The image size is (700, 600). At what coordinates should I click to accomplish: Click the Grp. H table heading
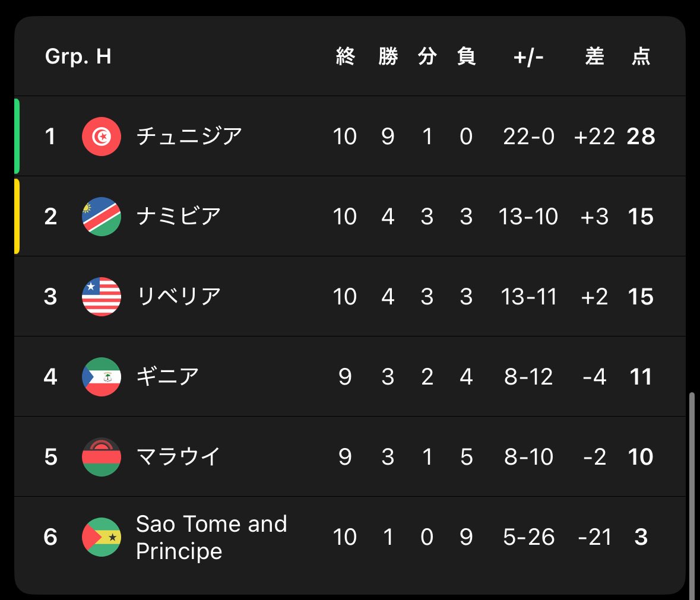click(78, 57)
